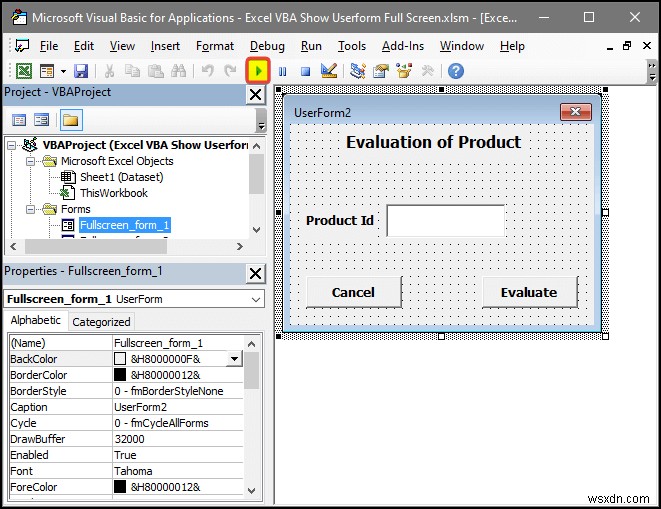Select Sheet1 (Dataset) in project tree

[121, 177]
